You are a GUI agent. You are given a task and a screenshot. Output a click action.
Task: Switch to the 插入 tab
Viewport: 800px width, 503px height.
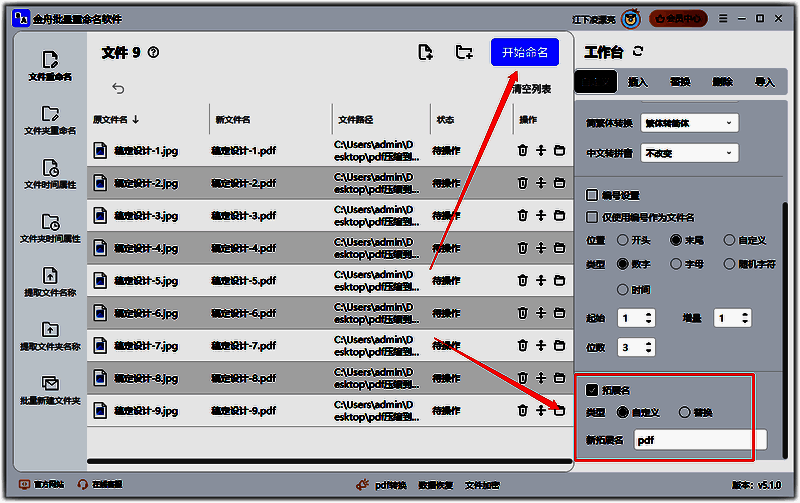(x=637, y=82)
